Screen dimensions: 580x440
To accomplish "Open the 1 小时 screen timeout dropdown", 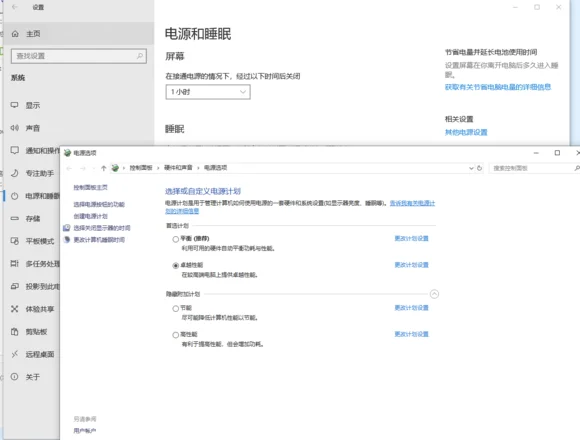I will (x=208, y=92).
